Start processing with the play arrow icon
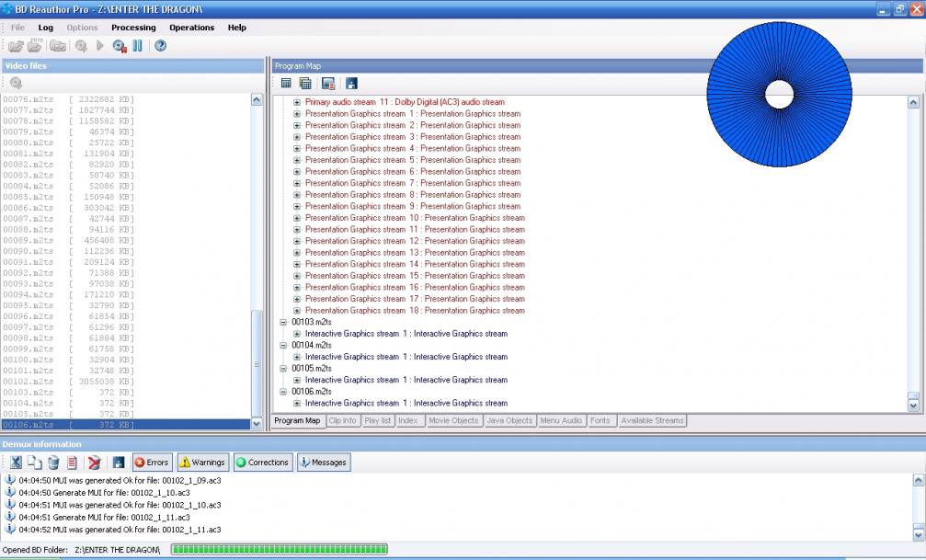The image size is (926, 560). click(100, 45)
